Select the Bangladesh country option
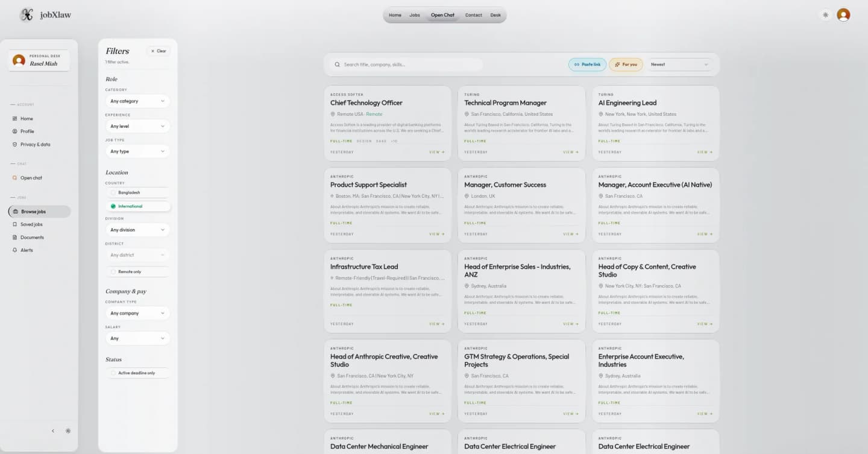This screenshot has width=868, height=454. tap(138, 193)
